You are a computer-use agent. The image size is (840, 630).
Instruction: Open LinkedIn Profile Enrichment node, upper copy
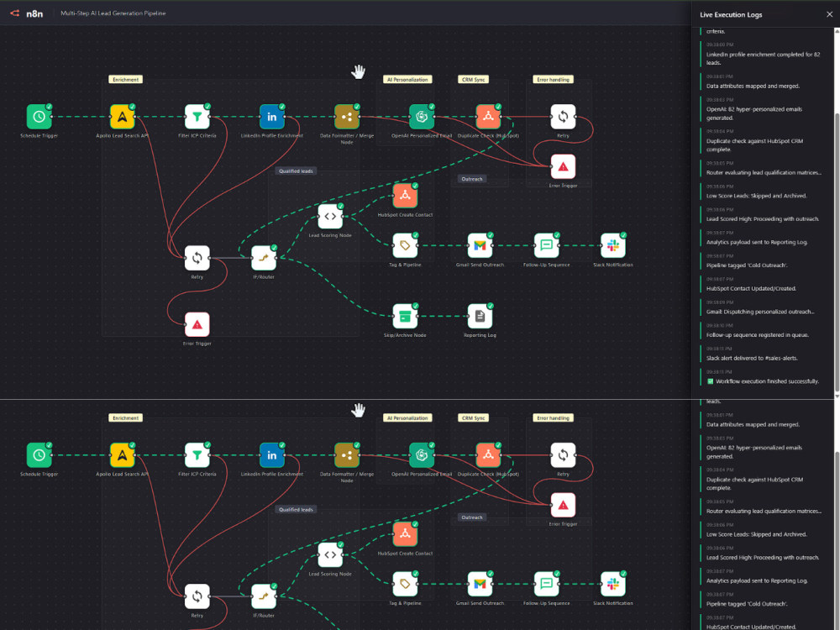272,117
